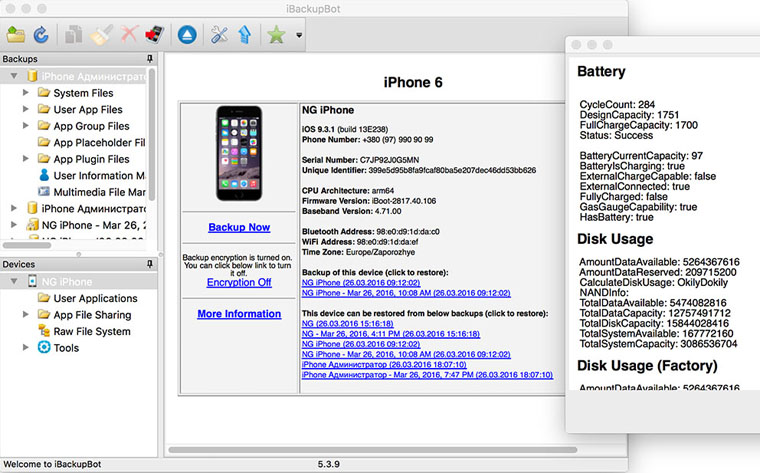
Task: Open User Applications under NG iPhone
Action: point(95,299)
